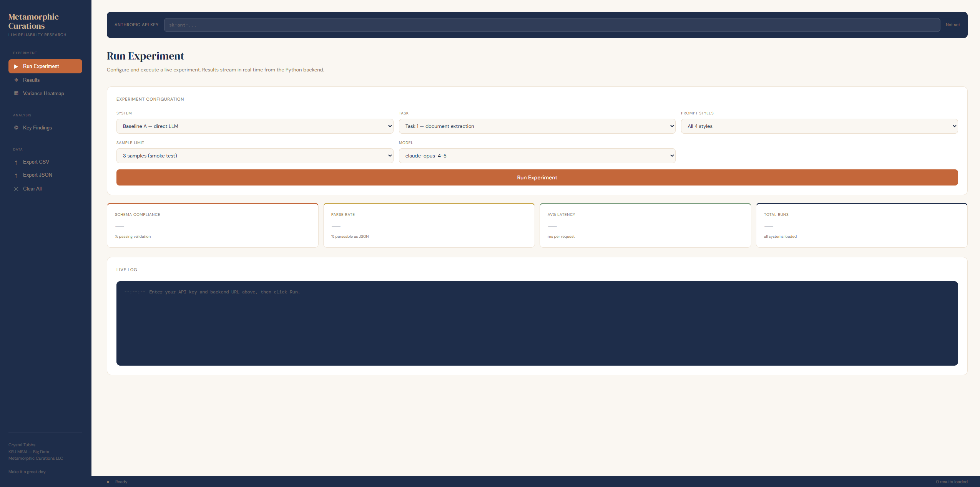Open the Task dropdown showing document extraction

pos(537,126)
